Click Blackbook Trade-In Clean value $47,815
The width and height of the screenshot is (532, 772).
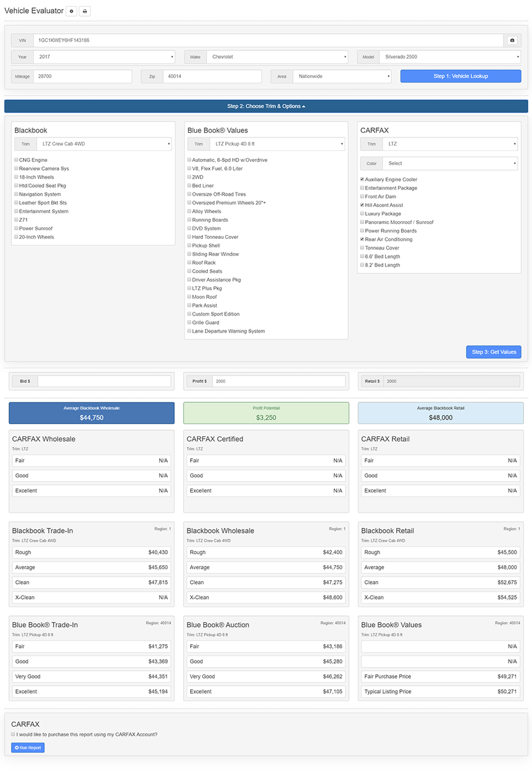coord(158,582)
